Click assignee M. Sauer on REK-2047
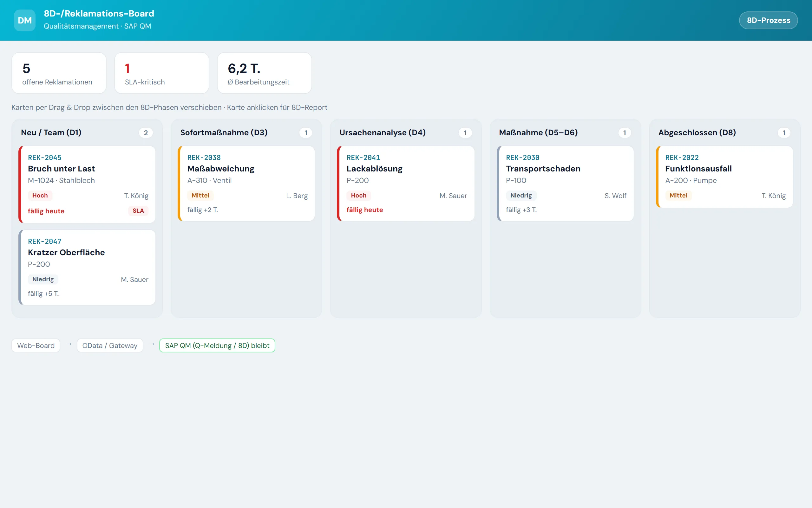The image size is (812, 508). point(134,279)
